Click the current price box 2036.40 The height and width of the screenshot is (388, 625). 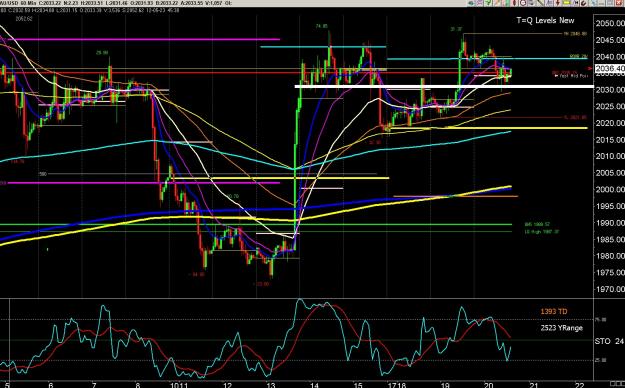click(609, 69)
